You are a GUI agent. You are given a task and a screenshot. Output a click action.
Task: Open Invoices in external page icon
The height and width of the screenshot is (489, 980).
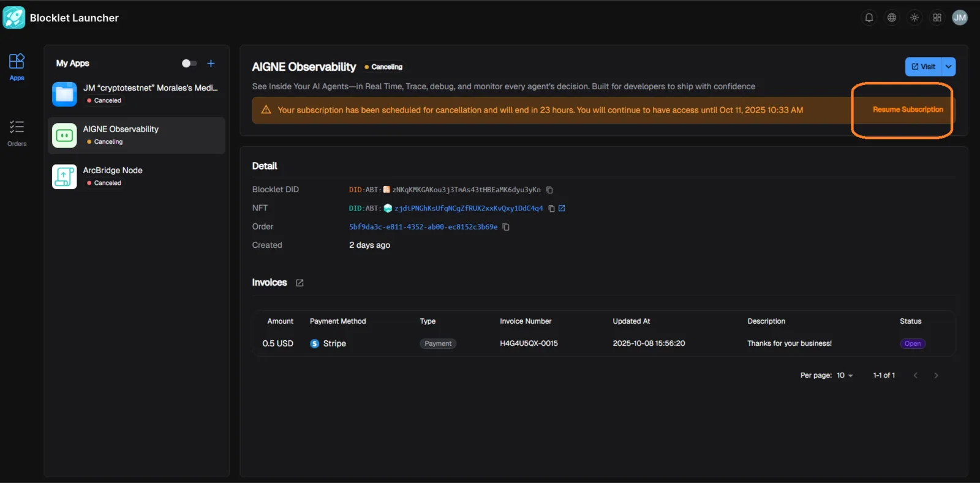pyautogui.click(x=300, y=283)
